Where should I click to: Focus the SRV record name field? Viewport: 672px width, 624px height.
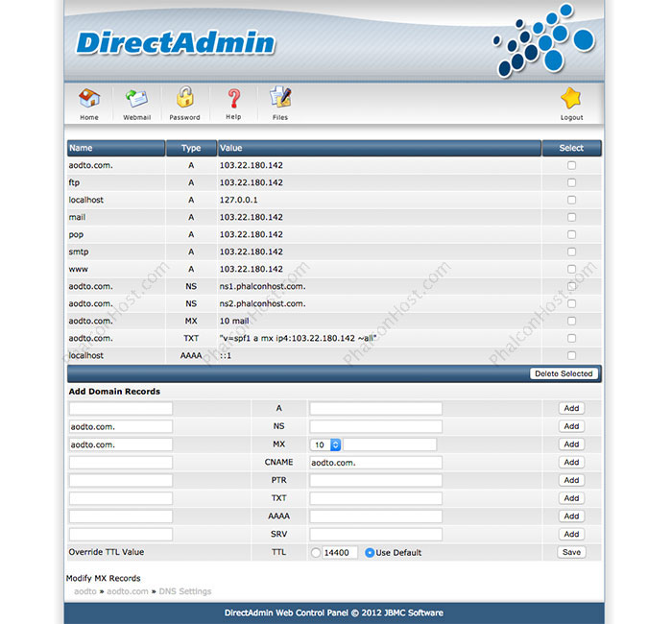click(121, 535)
